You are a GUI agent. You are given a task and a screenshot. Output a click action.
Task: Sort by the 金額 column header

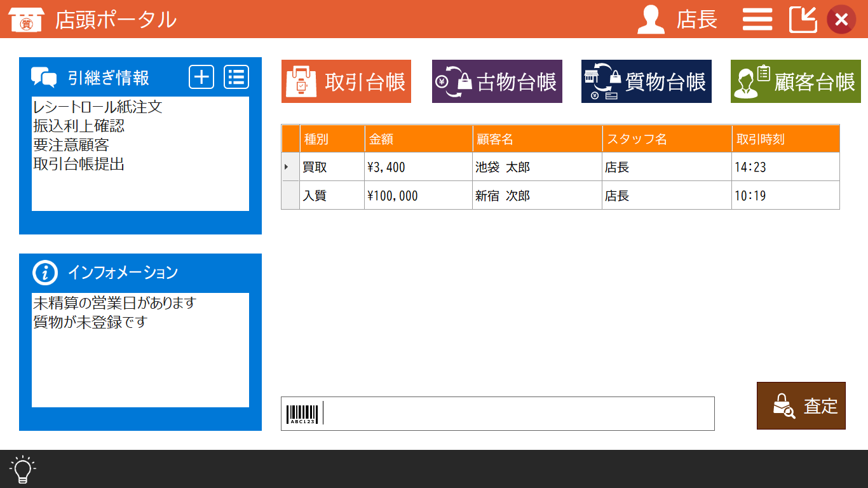tap(419, 139)
